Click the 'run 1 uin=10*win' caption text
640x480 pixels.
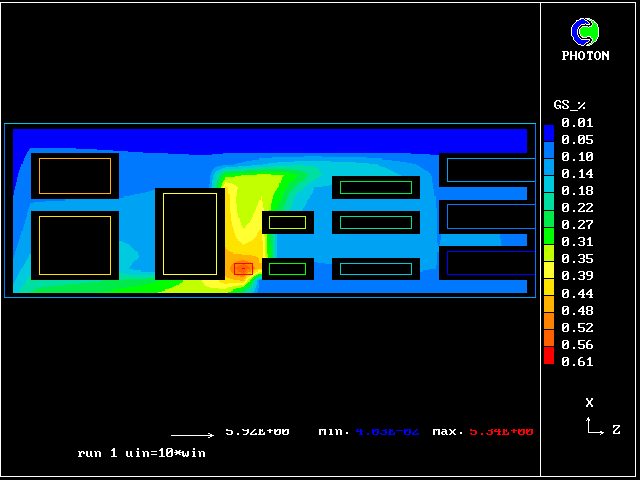tap(143, 453)
